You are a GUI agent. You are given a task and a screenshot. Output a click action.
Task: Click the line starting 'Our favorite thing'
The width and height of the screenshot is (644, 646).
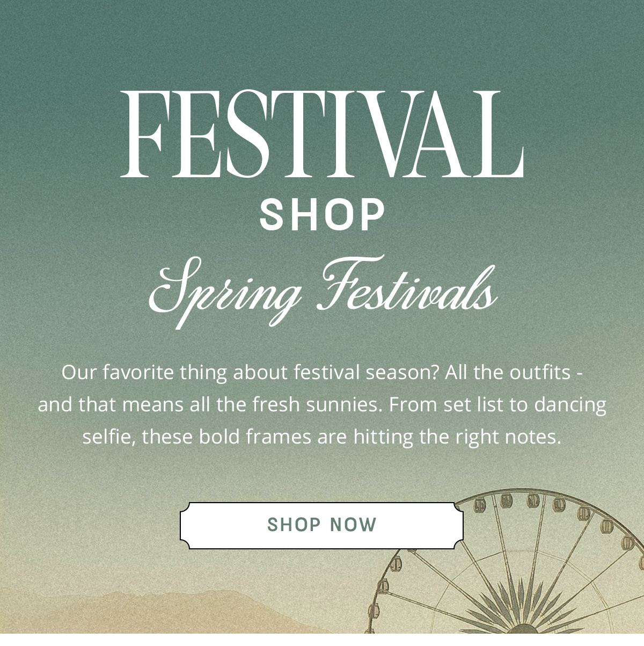(322, 372)
